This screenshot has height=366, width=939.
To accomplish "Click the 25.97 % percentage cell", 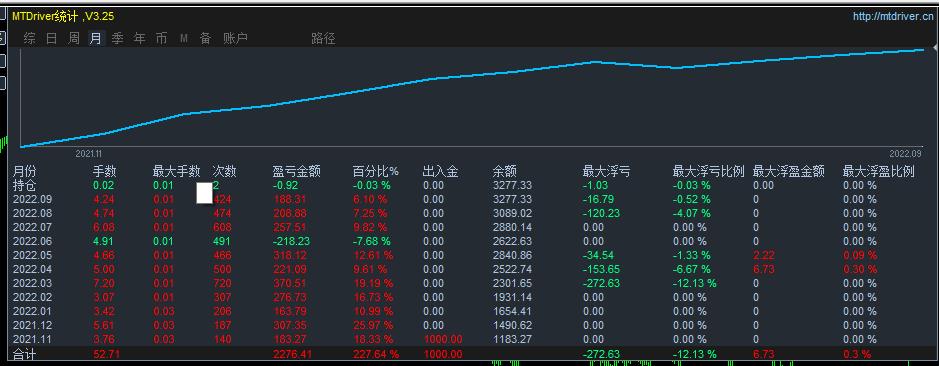I will (x=373, y=325).
